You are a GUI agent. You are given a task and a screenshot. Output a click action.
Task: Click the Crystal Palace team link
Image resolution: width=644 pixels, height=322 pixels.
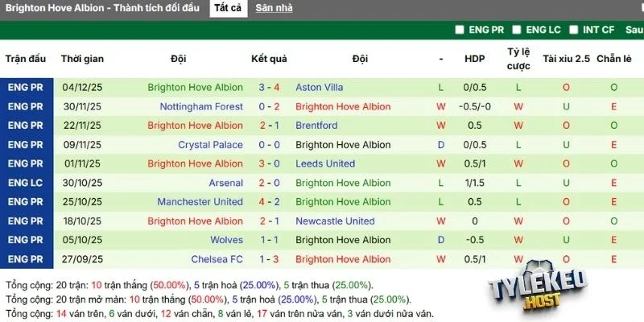pos(210,145)
